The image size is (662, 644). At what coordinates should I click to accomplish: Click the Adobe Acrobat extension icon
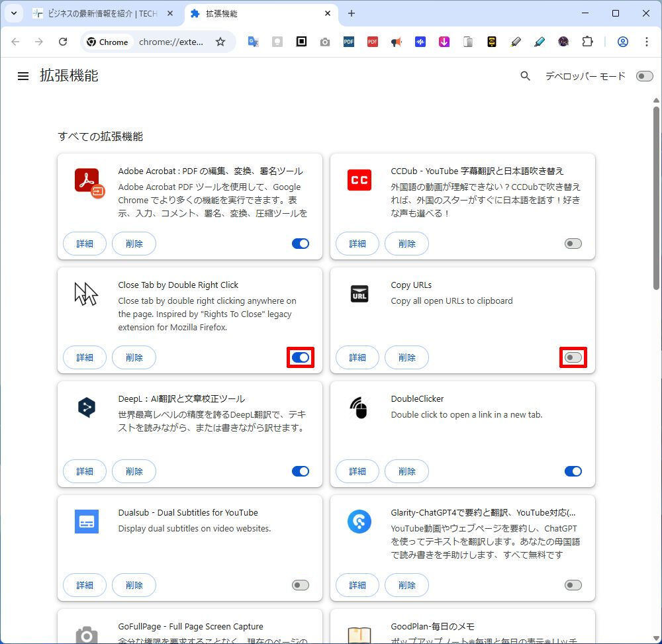click(x=89, y=182)
